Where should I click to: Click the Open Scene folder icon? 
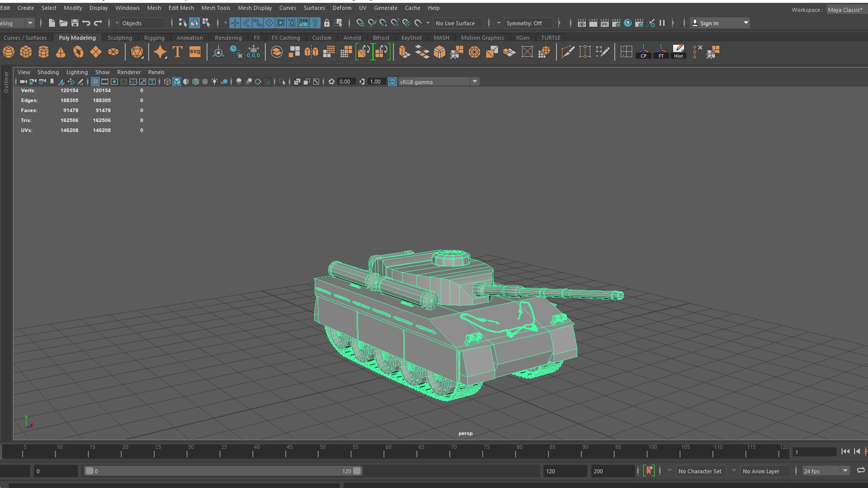click(63, 23)
